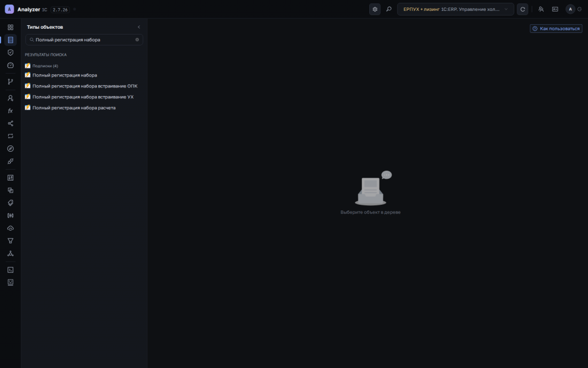Open the shield check icon in sidebar
Image resolution: width=588 pixels, height=368 pixels.
pos(10,52)
